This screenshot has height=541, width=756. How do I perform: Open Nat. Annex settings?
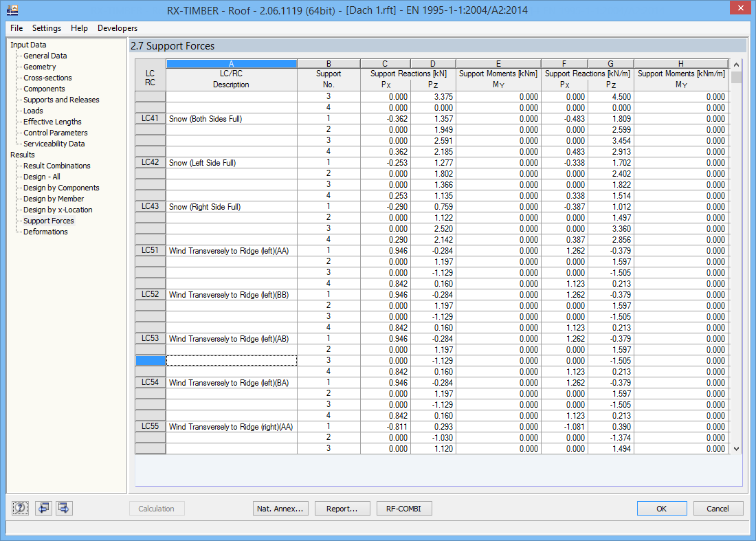[280, 509]
